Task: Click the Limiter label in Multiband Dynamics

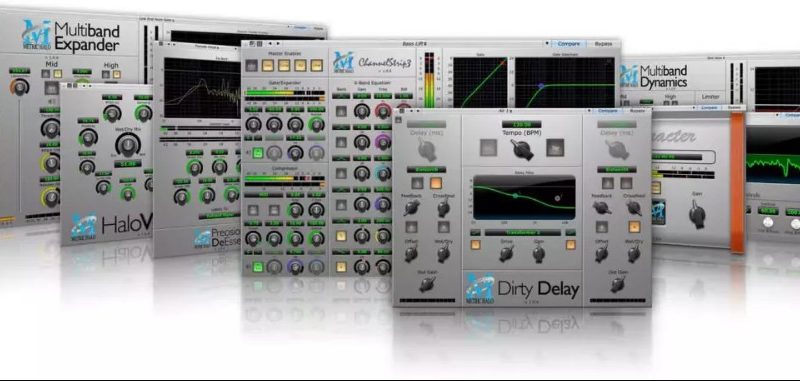Action: point(711,96)
